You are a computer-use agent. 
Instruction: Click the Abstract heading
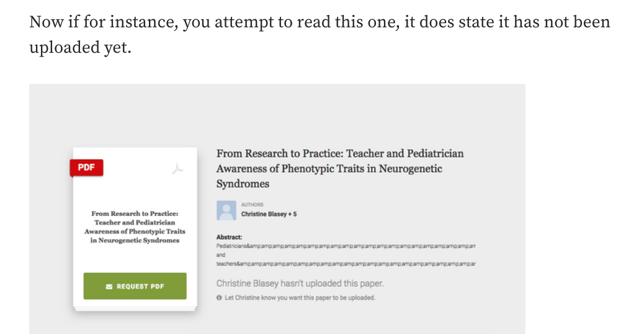[229, 237]
